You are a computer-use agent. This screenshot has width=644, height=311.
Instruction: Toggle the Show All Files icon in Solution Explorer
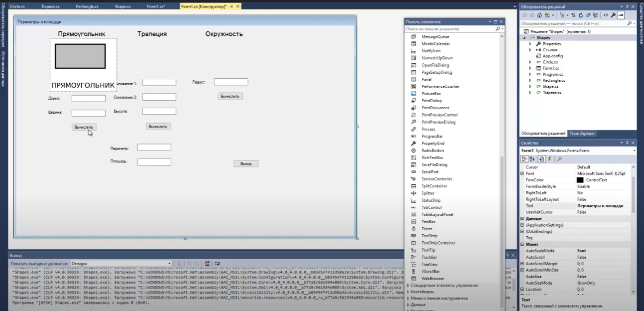click(596, 15)
